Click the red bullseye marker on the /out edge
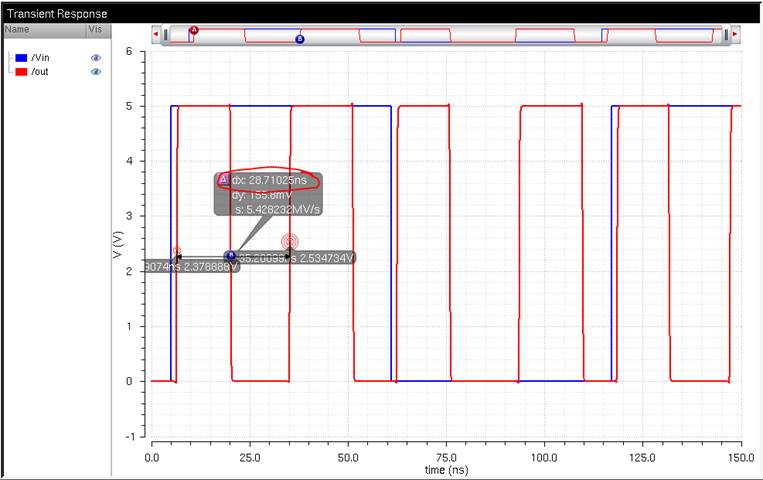This screenshot has height=480, width=763. [290, 241]
